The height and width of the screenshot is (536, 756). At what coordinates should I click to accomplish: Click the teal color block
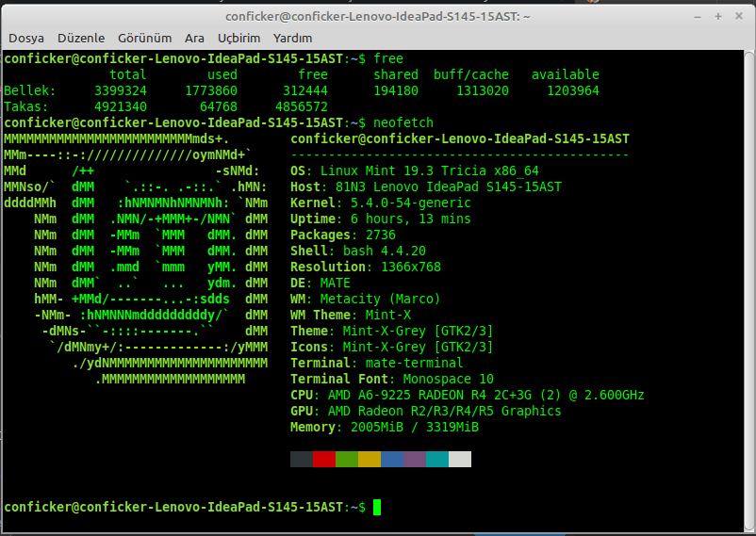tap(437, 459)
